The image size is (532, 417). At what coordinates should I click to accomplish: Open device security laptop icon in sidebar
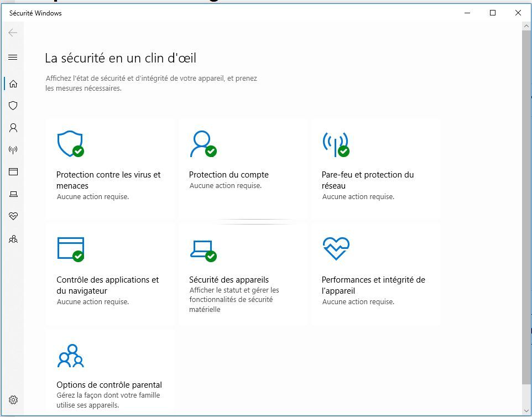pos(13,194)
